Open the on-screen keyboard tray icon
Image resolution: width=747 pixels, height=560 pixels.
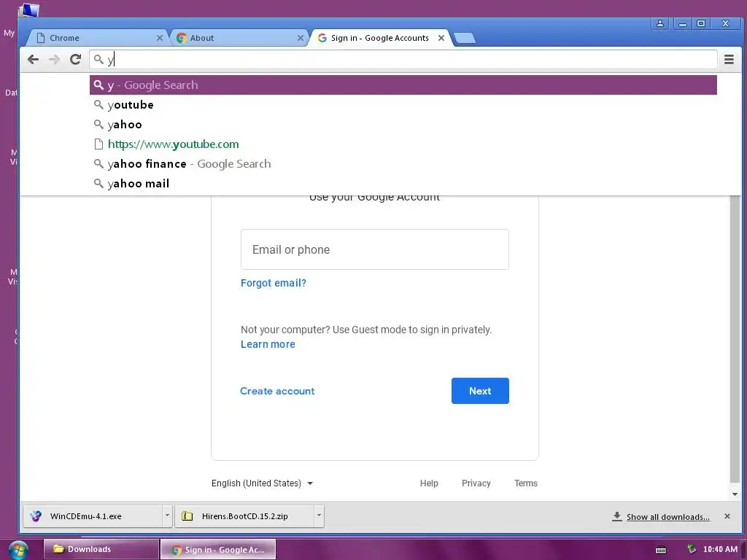click(x=661, y=550)
